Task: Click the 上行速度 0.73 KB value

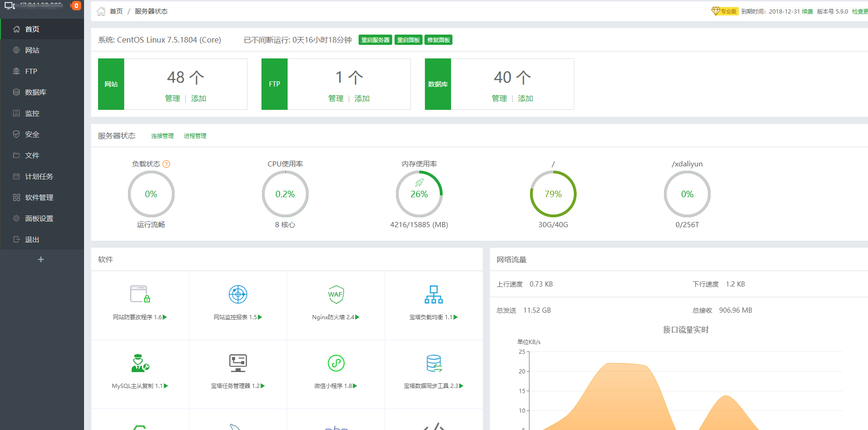Action: [541, 284]
